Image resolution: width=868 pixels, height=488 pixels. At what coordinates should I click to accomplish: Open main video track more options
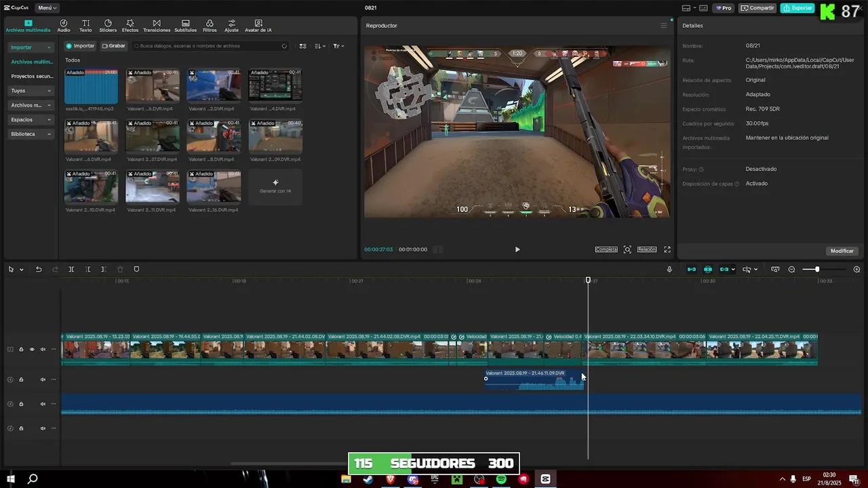[x=54, y=350]
